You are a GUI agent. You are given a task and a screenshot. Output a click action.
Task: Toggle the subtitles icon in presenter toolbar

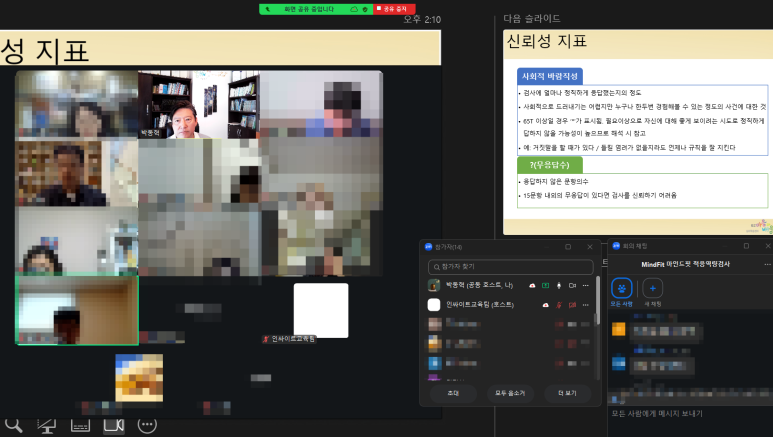coord(80,425)
